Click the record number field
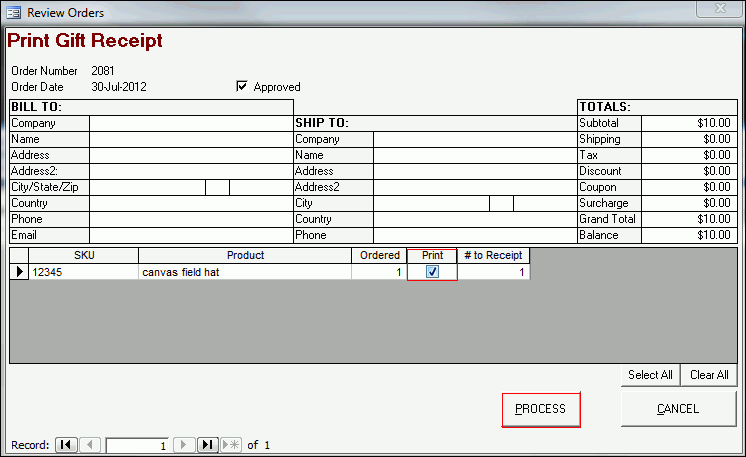 point(137,446)
